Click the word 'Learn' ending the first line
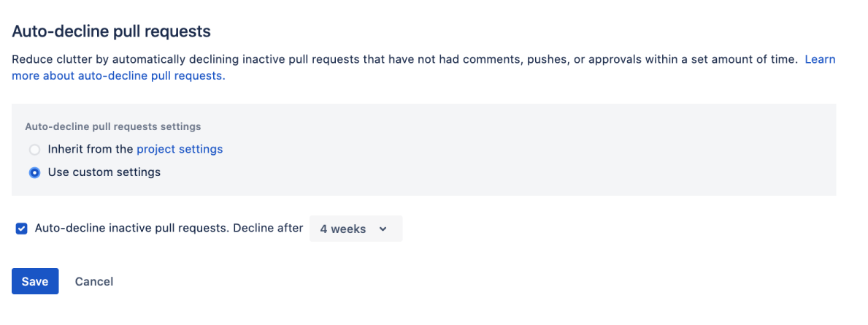Screen dimensions: 868x325 820,59
